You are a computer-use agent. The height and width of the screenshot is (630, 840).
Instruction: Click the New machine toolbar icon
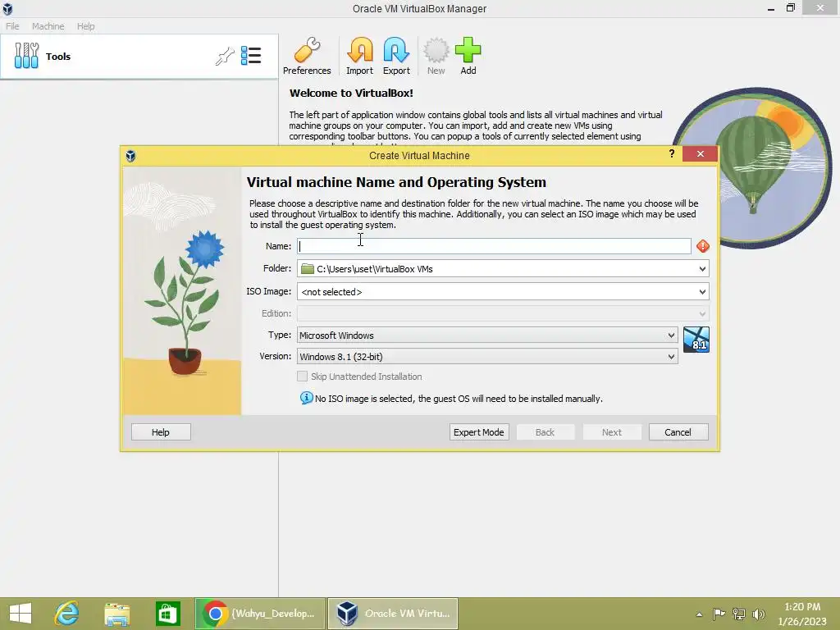pos(436,57)
